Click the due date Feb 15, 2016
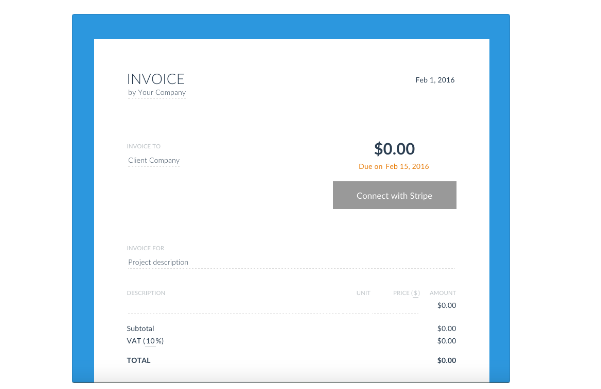601x389 pixels. click(x=407, y=166)
